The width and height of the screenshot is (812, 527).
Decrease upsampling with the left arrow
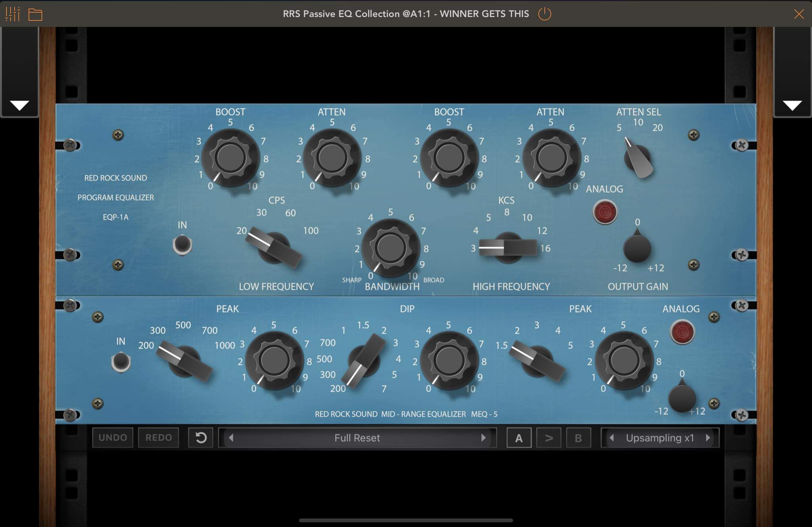coord(612,438)
